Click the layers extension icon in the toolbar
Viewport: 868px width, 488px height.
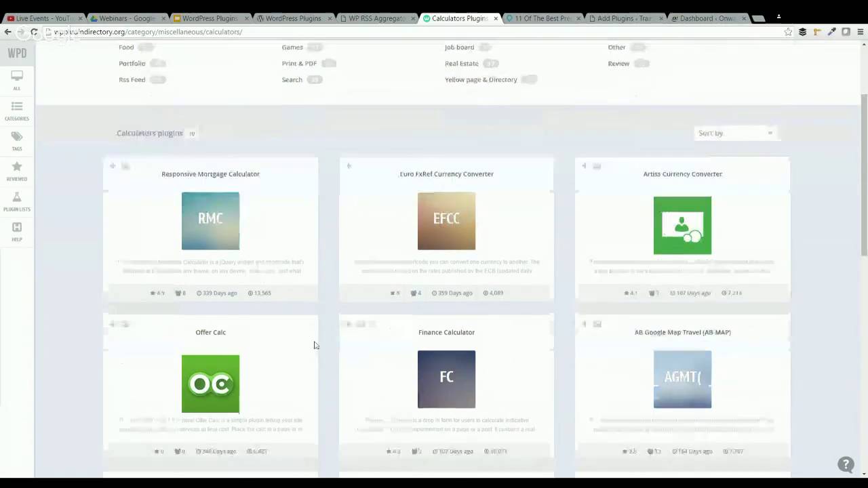point(803,32)
